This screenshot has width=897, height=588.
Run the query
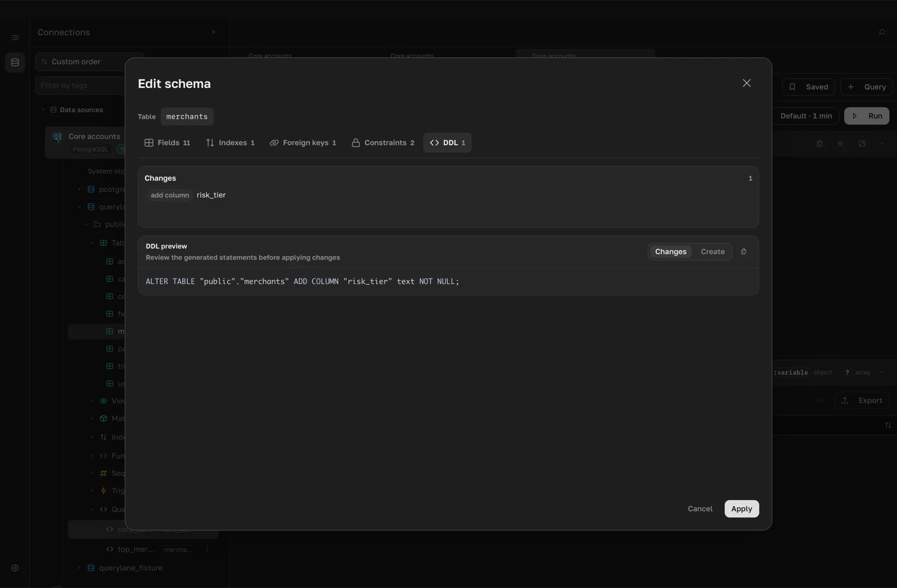point(867,116)
